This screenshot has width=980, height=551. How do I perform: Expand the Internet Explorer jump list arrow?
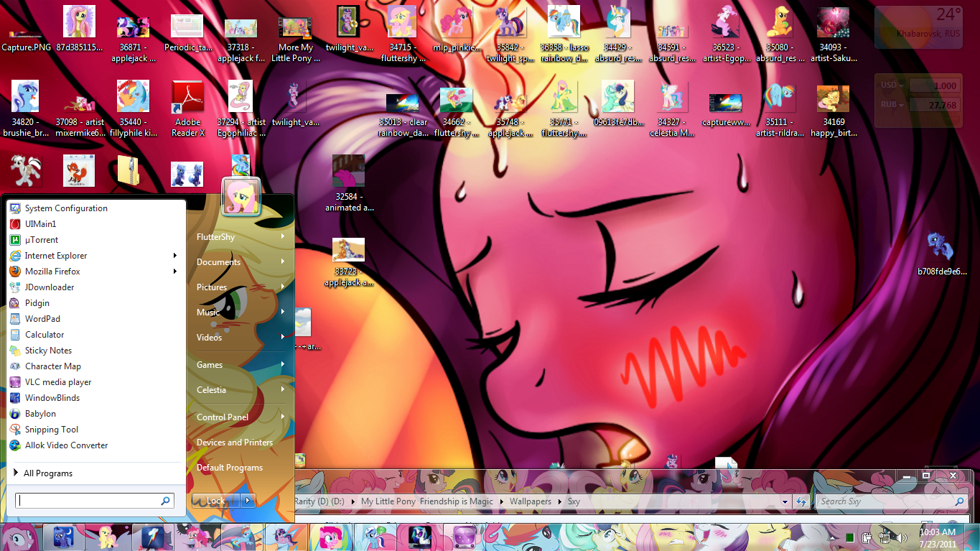pos(175,256)
